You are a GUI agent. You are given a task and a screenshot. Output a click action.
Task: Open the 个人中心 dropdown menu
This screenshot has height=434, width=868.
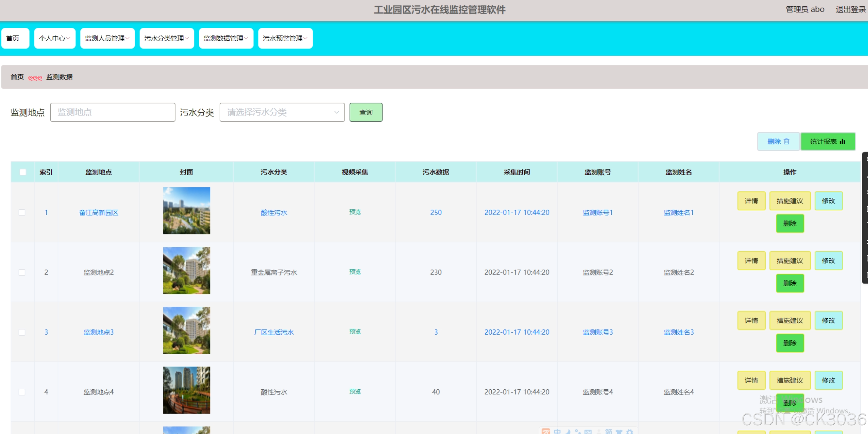tap(55, 38)
